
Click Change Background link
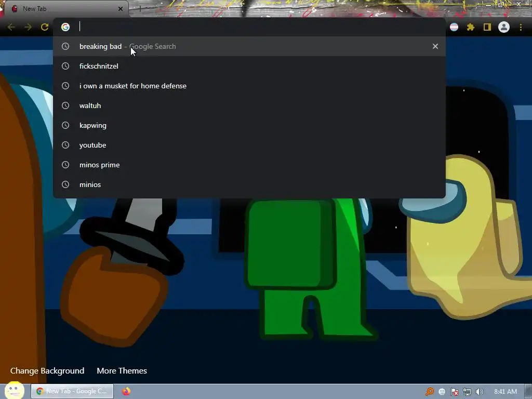pyautogui.click(x=47, y=371)
